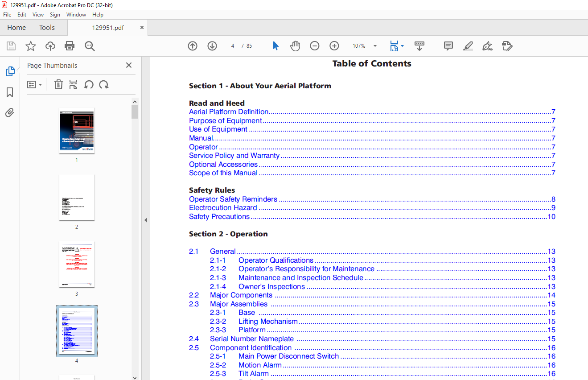588x380 pixels.
Task: Open the Bookmarks sidebar panel
Action: tap(10, 92)
